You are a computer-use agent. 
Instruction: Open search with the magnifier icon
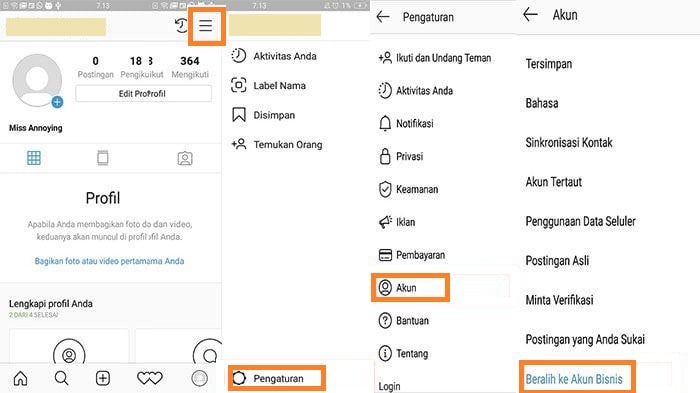(62, 378)
